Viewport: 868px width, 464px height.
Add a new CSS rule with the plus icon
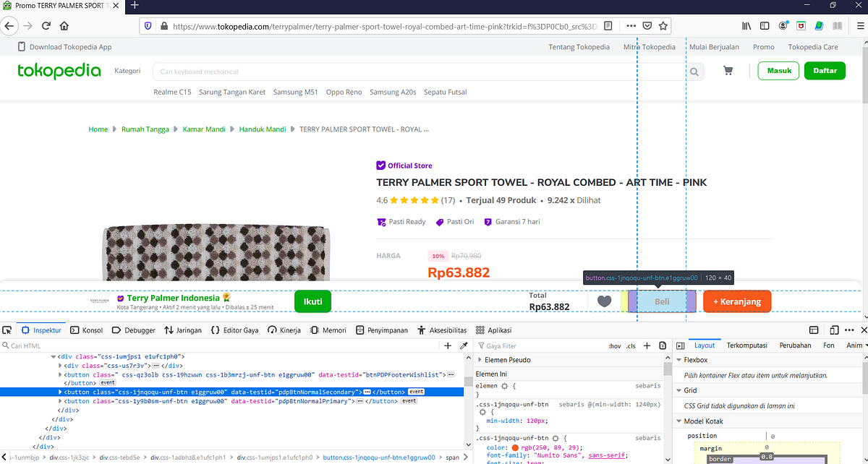pyautogui.click(x=647, y=345)
